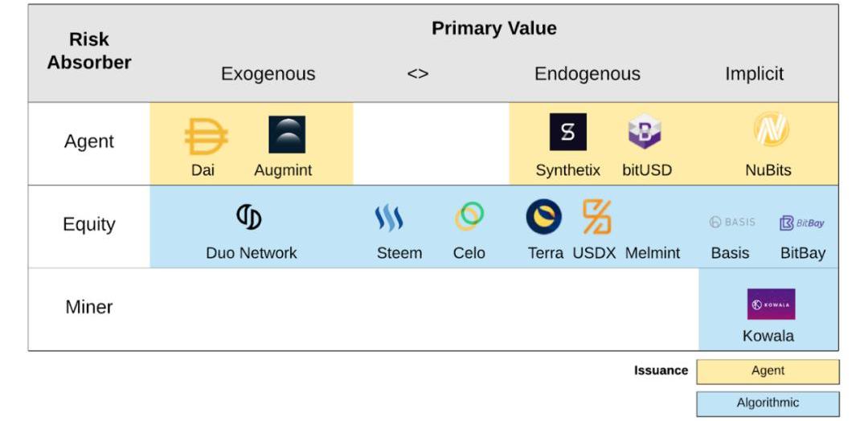Image resolution: width=868 pixels, height=421 pixels.
Task: Click the Steem wave icon
Action: tap(389, 218)
